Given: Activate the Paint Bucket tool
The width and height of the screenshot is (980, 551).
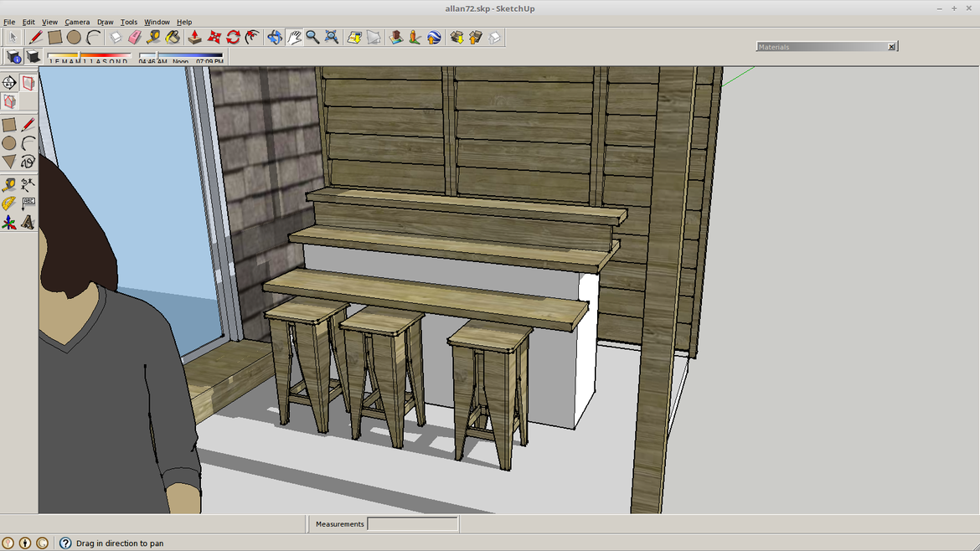Looking at the screenshot, I should pos(173,37).
